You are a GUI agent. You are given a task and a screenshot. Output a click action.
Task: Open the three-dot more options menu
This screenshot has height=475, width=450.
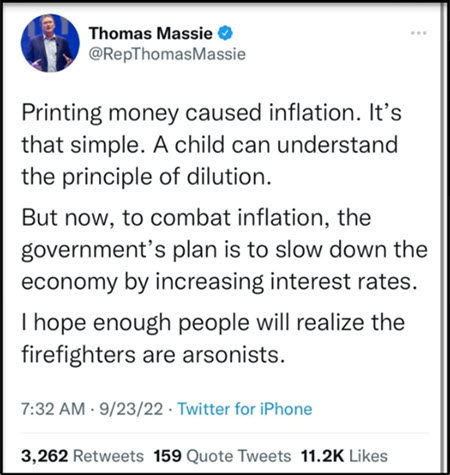point(419,33)
